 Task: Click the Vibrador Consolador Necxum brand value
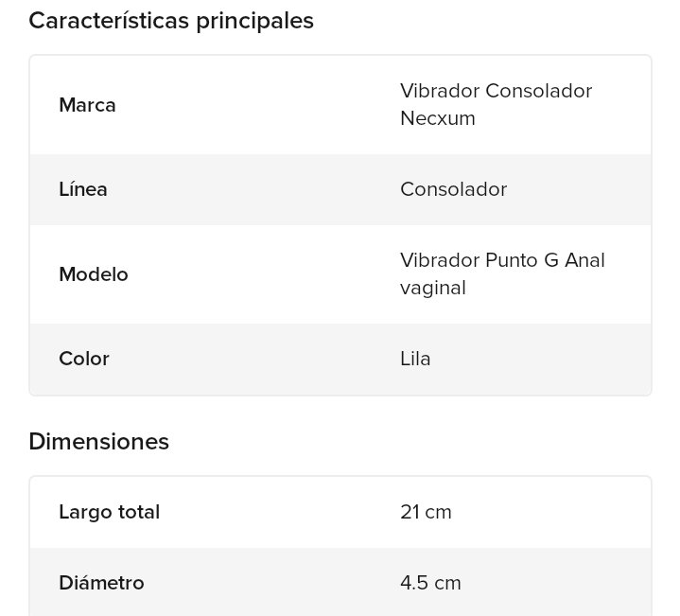coord(496,104)
